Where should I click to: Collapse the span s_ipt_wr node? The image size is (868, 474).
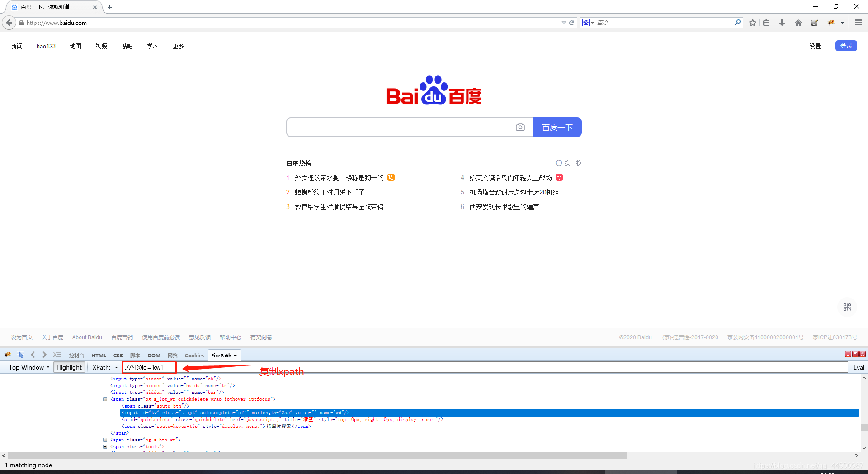pos(105,399)
